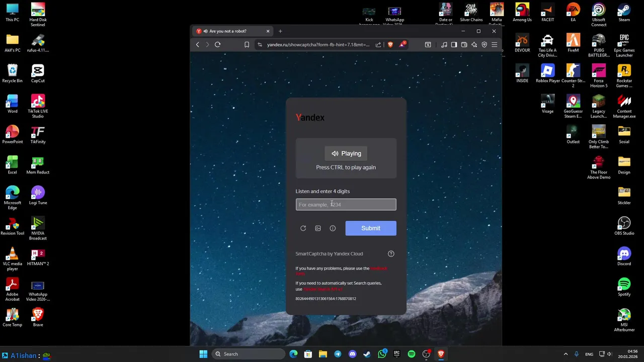Toggle the Brave sidebar panel
Image resolution: width=644 pixels, height=362 pixels.
coord(454,45)
